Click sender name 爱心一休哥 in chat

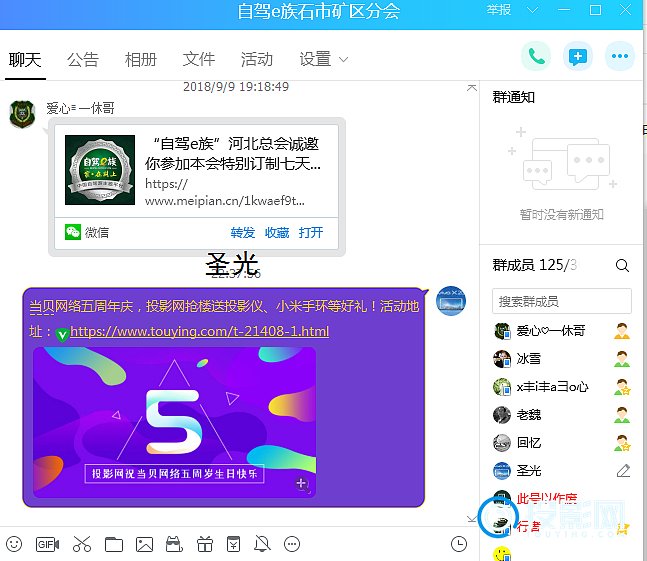(80, 108)
